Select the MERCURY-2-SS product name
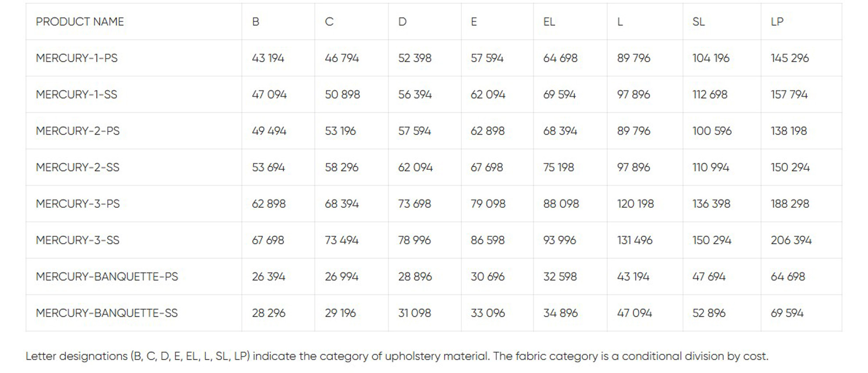Viewport: 868px width, 373px height. coord(78,167)
